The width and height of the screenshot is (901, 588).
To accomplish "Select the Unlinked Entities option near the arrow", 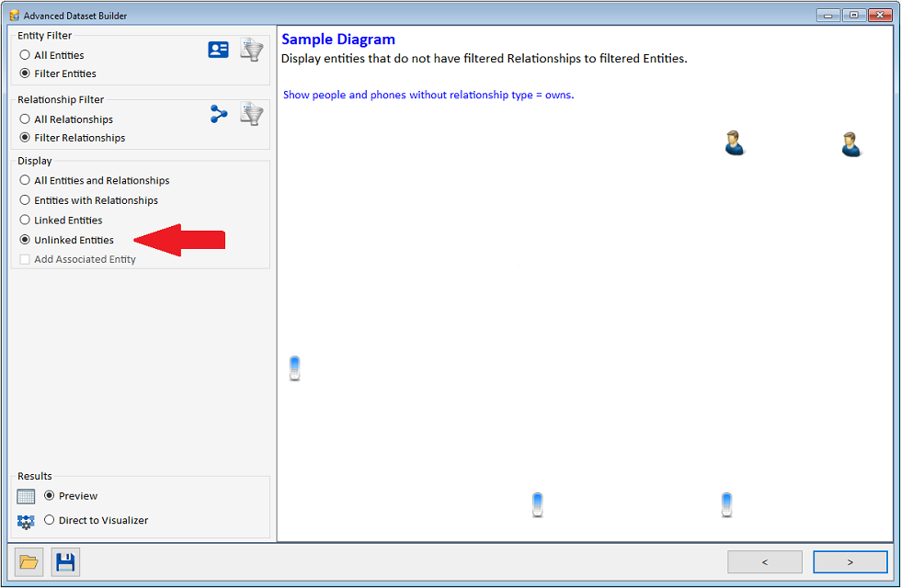I will point(25,239).
